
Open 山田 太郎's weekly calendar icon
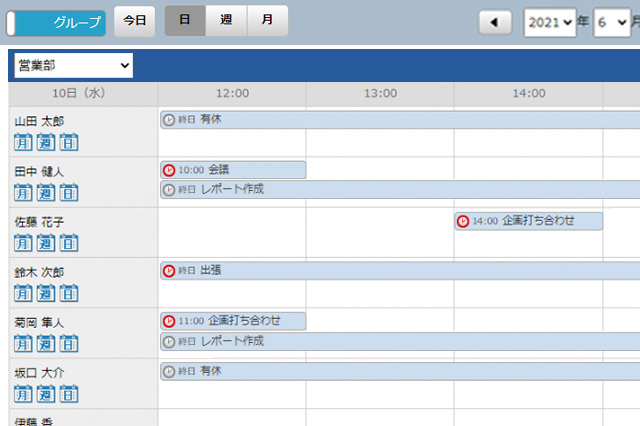46,142
